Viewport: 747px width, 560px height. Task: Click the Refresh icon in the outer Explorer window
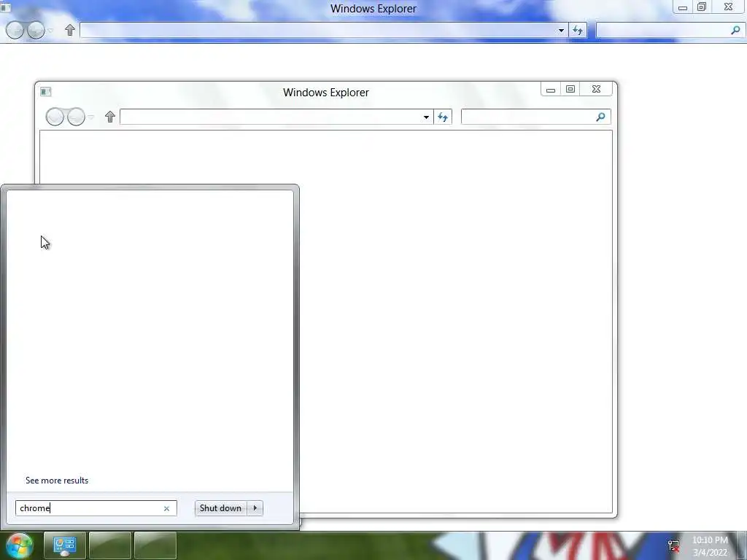coord(578,31)
